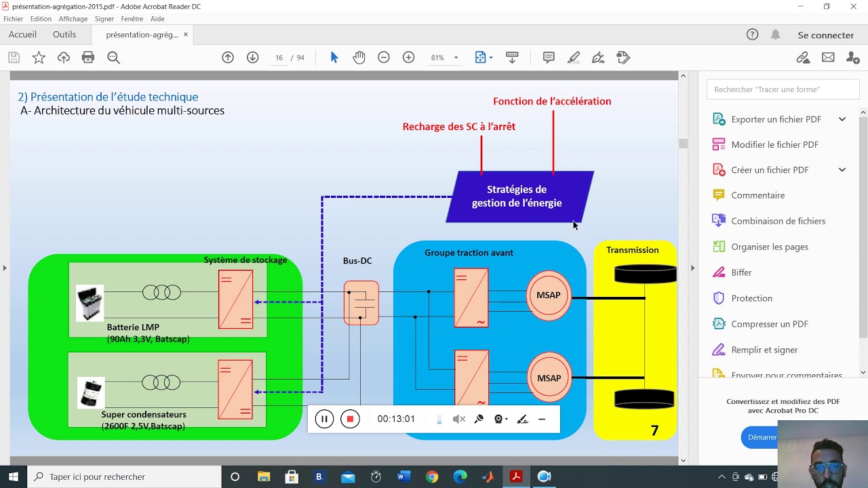
Task: Toggle the recorder's speaker mute icon
Action: (x=459, y=419)
